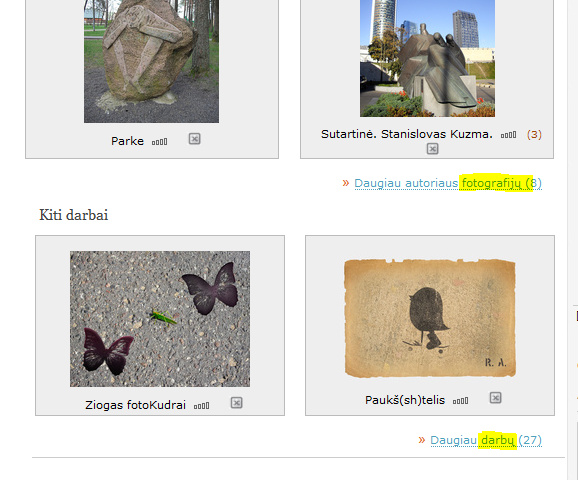Click the remove icon below Sutartinė caption
The width and height of the screenshot is (578, 480).
pyautogui.click(x=432, y=149)
